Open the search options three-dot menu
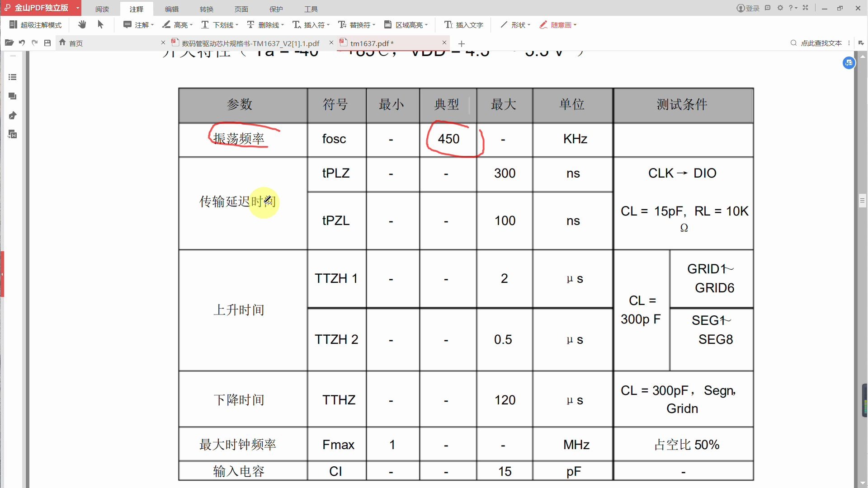The width and height of the screenshot is (868, 488). (x=849, y=43)
